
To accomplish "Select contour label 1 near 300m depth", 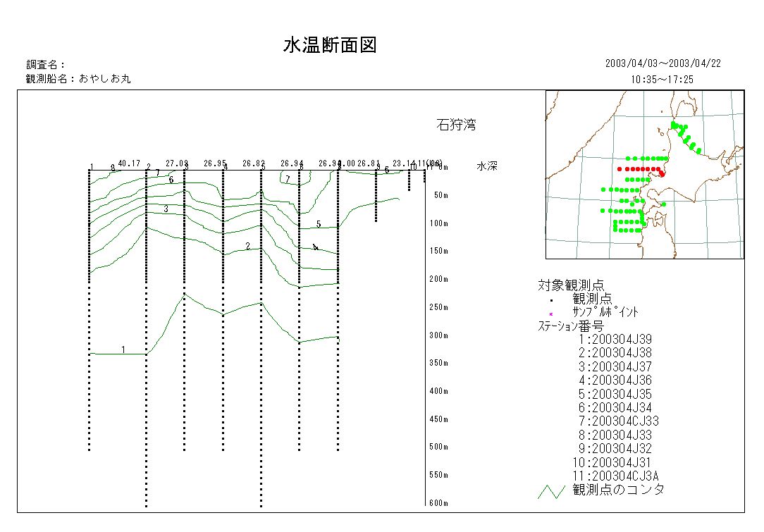I will 123,349.
